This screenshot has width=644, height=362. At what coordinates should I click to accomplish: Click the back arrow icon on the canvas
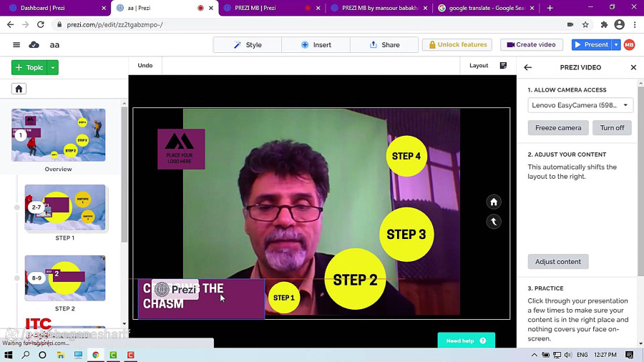494,222
